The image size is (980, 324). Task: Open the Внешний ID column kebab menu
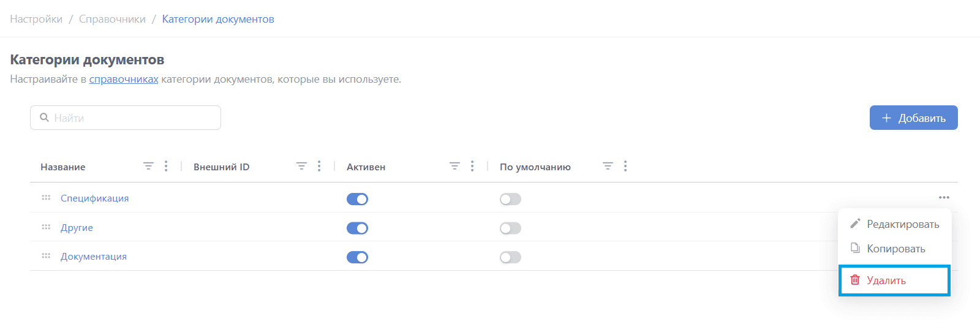coord(319,166)
